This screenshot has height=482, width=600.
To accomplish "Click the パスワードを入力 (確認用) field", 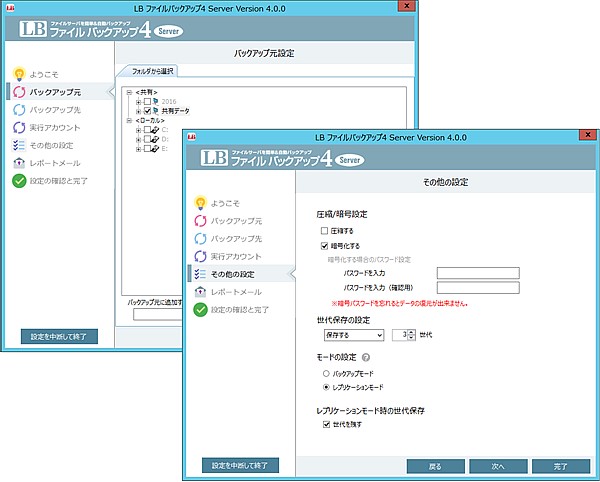I will (470, 288).
